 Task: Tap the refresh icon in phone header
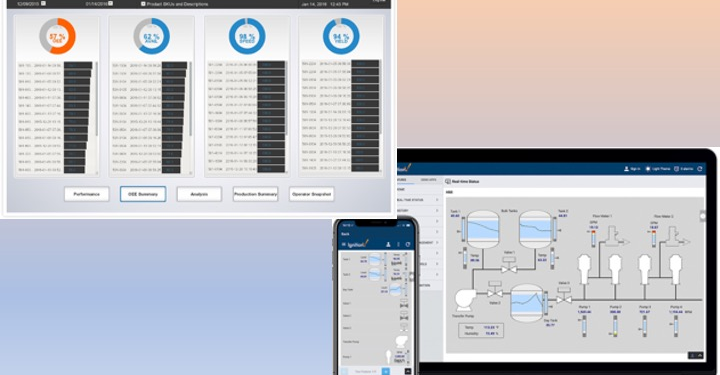(407, 245)
